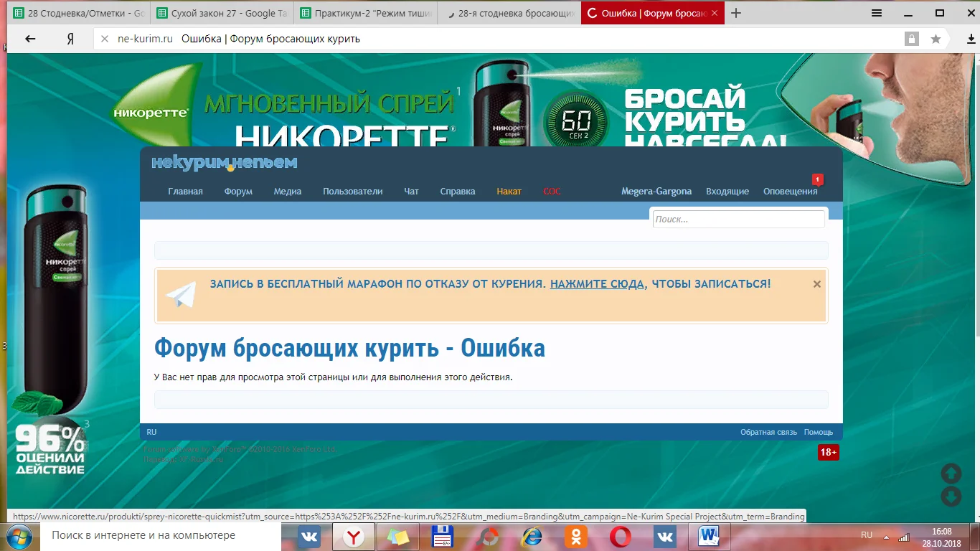Screen dimensions: 980x551
Task: Click the 'некурим.непьём' forum logo
Action: (224, 163)
